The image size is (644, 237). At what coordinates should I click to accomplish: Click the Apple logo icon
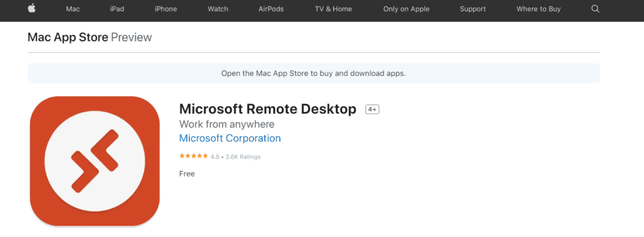[x=31, y=9]
